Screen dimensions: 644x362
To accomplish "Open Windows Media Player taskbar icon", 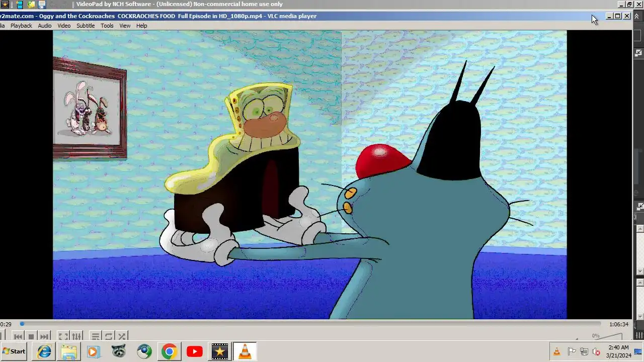I will [x=94, y=351].
